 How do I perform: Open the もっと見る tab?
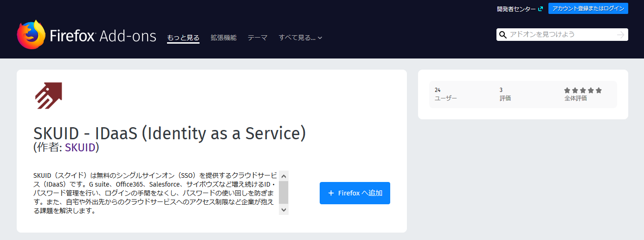click(183, 38)
